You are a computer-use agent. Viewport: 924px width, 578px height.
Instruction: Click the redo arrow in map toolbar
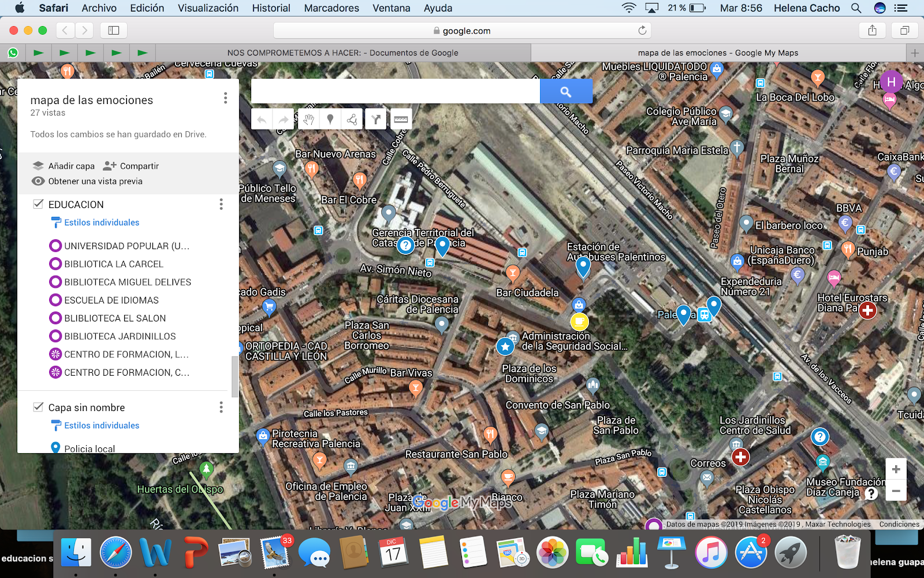[284, 120]
